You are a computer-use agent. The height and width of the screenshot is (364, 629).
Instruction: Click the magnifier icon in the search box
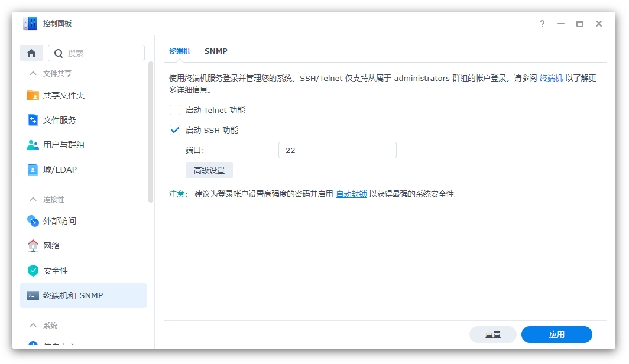click(59, 53)
